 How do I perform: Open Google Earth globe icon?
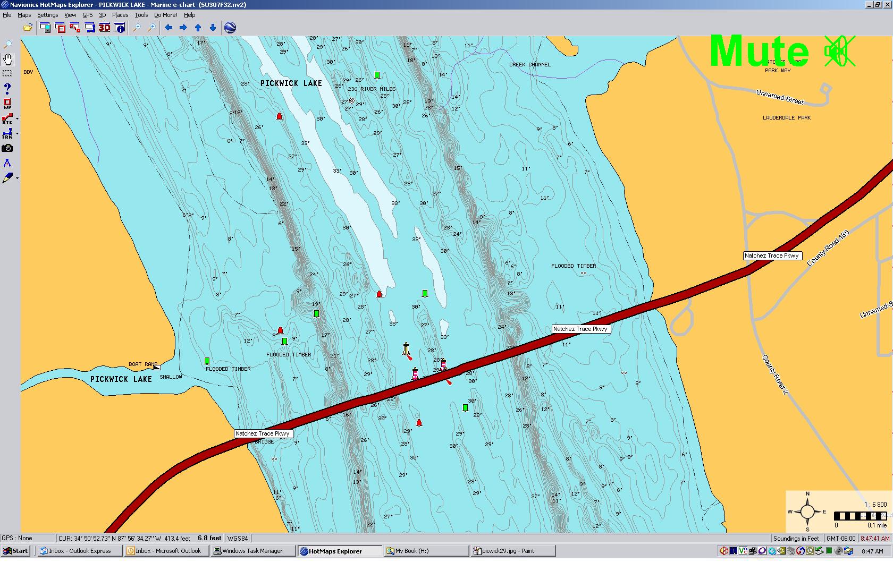(230, 28)
